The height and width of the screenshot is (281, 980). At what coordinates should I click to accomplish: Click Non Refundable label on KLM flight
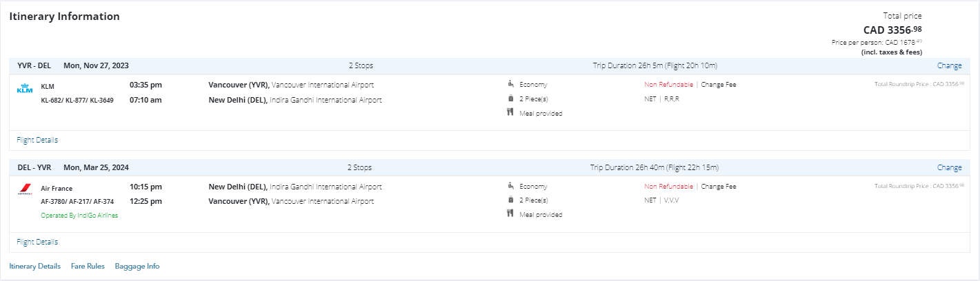[668, 85]
